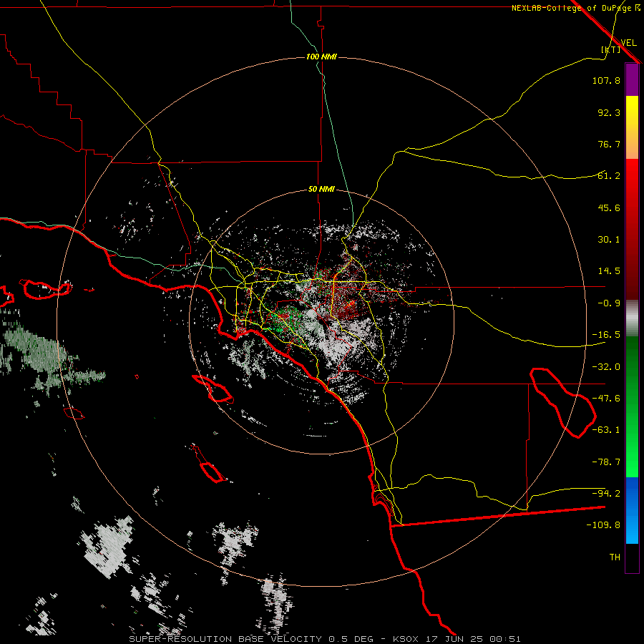Click the TH legend label
644x644 pixels.
(615, 557)
